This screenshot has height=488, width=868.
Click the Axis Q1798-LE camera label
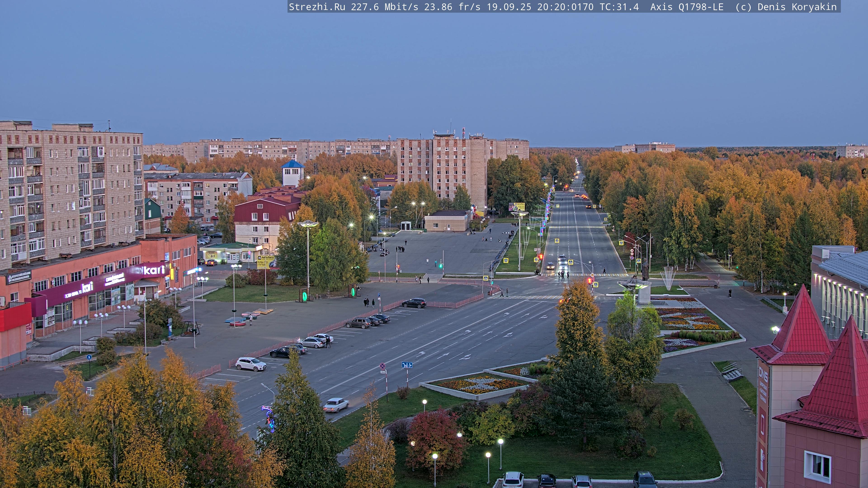687,7
